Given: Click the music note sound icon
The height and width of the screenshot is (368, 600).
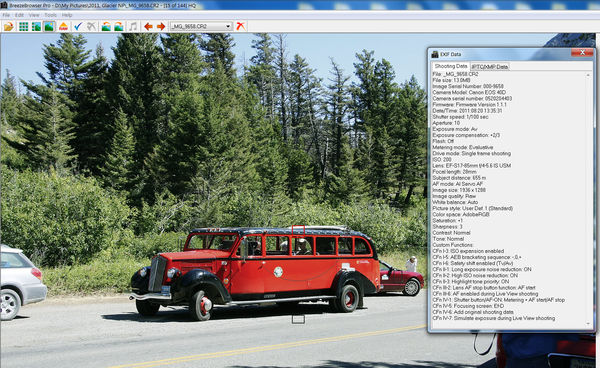Looking at the screenshot, I should click(x=133, y=26).
